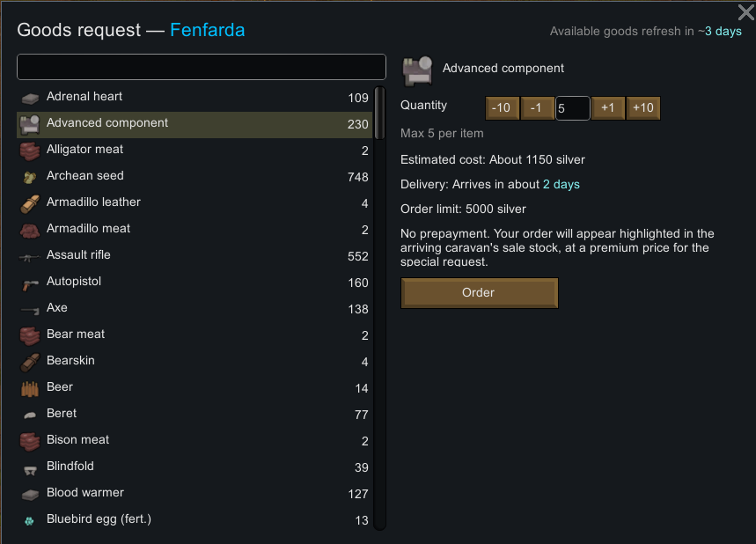The width and height of the screenshot is (756, 544).
Task: Select the Blood warmer row
Action: point(195,493)
